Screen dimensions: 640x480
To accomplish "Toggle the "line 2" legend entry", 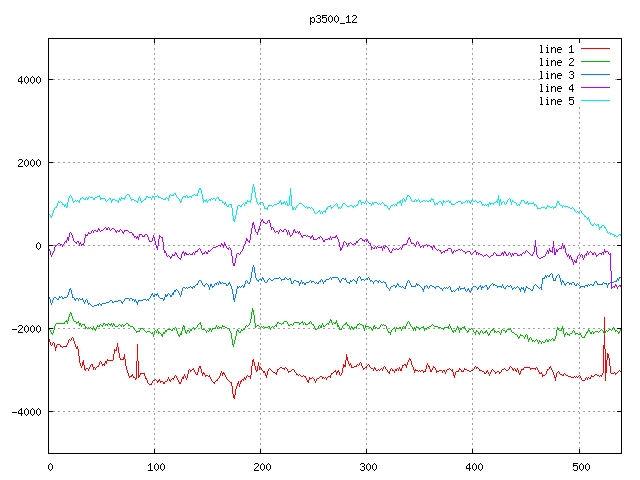I will [556, 62].
